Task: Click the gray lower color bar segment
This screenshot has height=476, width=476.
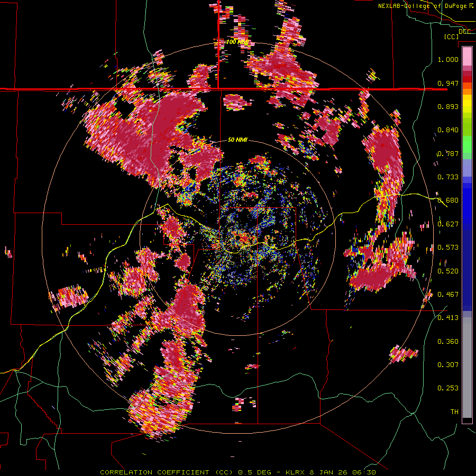Action: tap(467, 368)
